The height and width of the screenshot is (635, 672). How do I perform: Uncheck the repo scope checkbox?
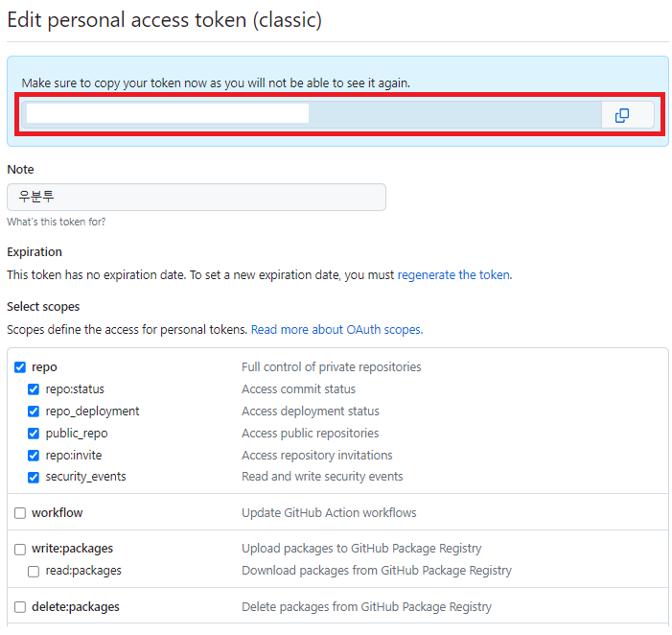pyautogui.click(x=20, y=367)
